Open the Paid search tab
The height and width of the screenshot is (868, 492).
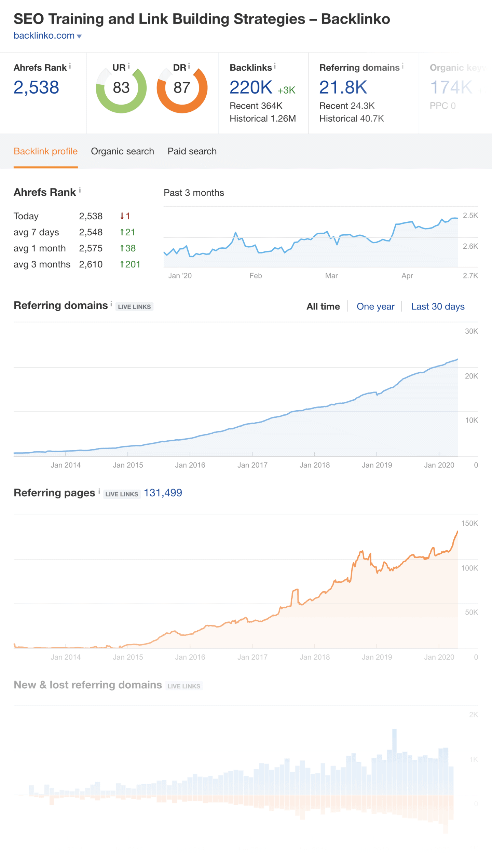click(x=192, y=151)
